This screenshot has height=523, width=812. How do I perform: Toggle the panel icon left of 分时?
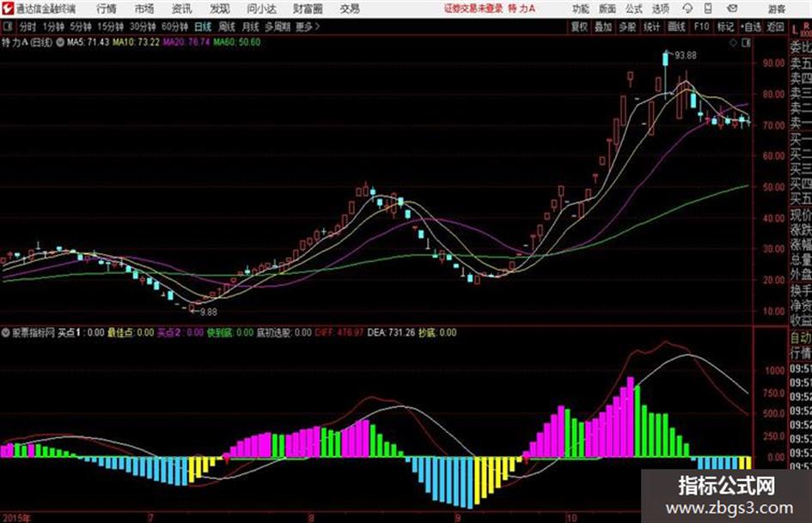click(8, 27)
